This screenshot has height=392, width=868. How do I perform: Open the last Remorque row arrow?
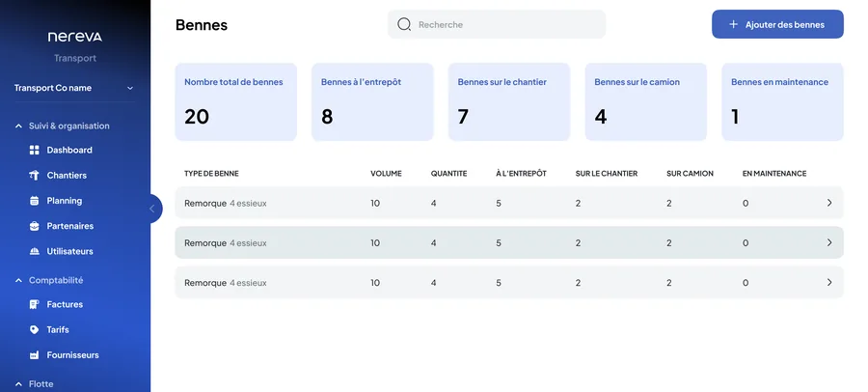[x=829, y=283]
